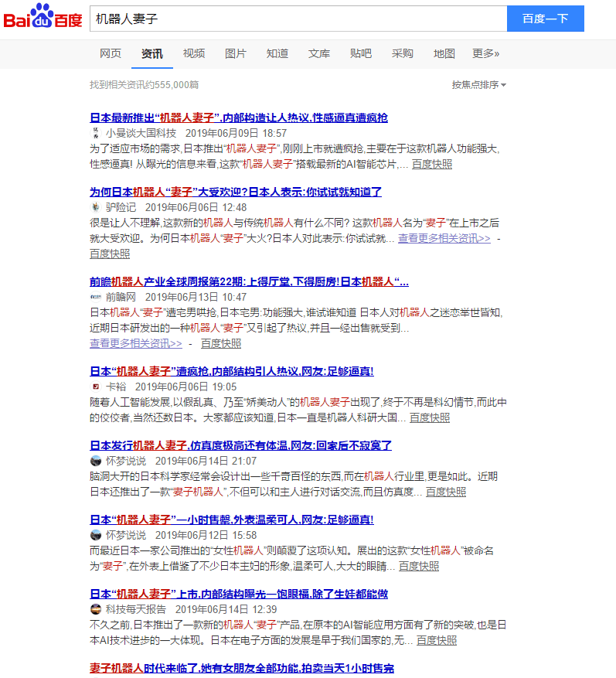Click the Baidu logo
The image size is (616, 678).
pyautogui.click(x=43, y=17)
